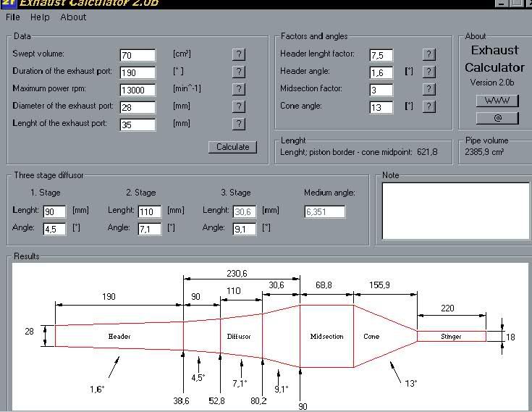
Task: Click the Swept volume input field
Action: (x=138, y=55)
